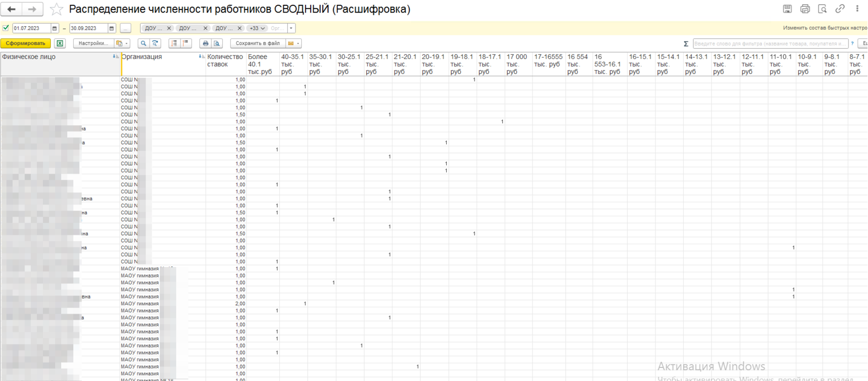Click Изменить состав быстрых настроек link

click(825, 28)
